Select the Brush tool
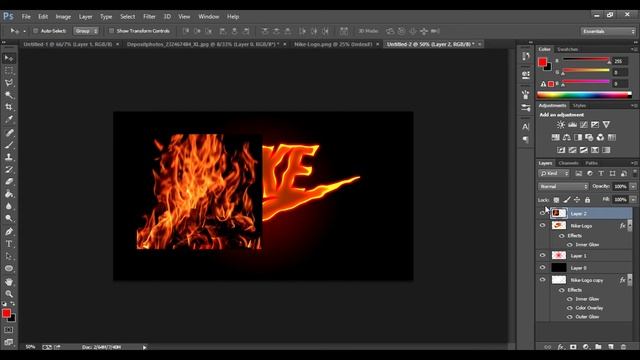Viewport: 640px width, 360px height. (x=9, y=145)
